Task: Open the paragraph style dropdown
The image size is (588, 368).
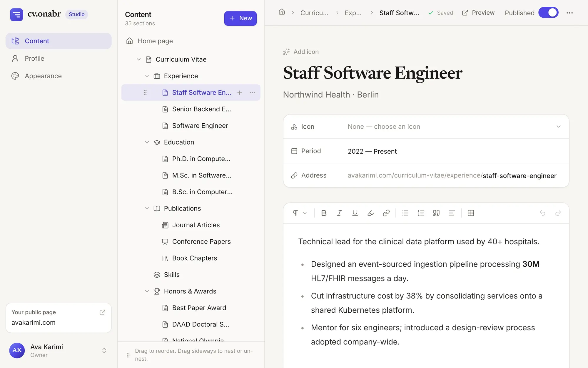Action: pyautogui.click(x=300, y=213)
